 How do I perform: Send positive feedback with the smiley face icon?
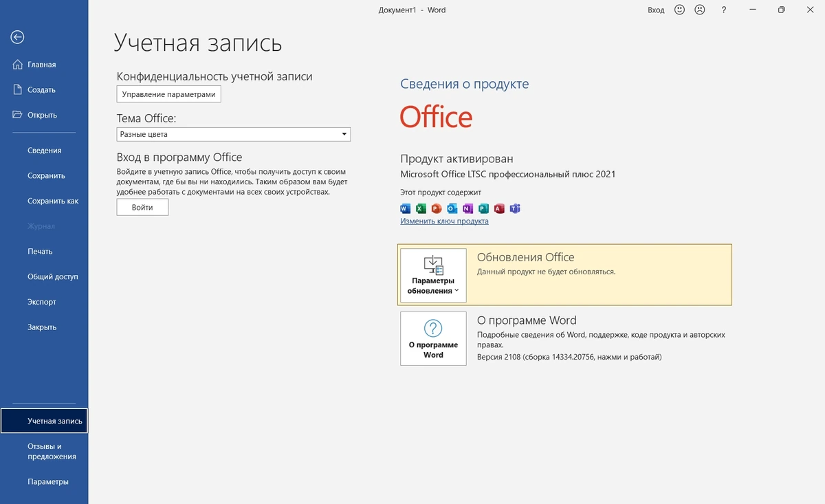point(680,10)
